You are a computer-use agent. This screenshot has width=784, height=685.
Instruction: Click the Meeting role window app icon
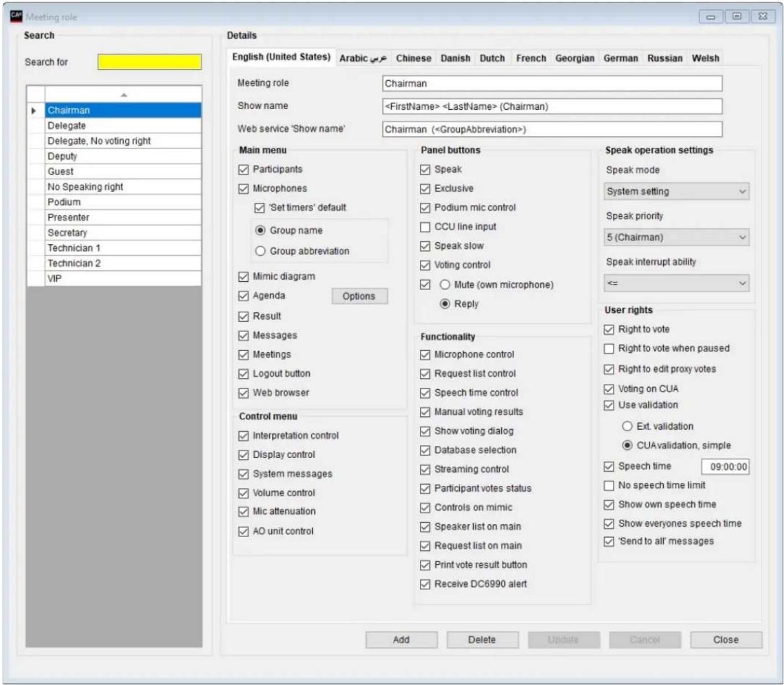tap(17, 17)
